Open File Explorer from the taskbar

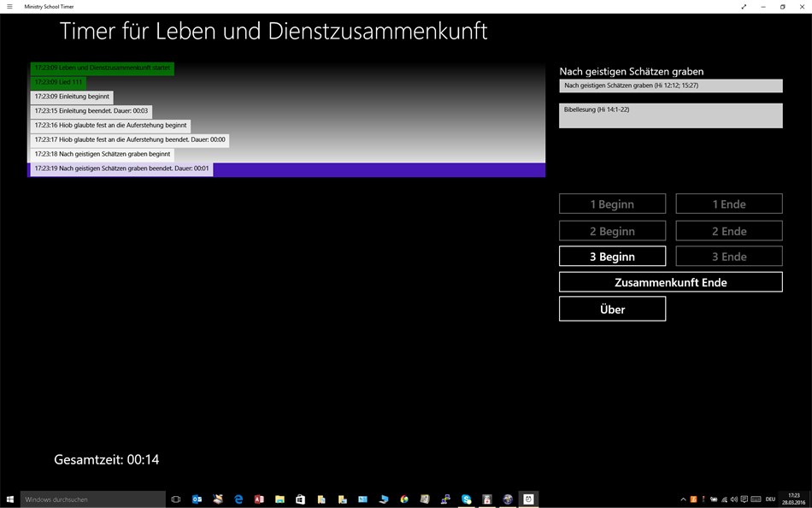coord(279,499)
